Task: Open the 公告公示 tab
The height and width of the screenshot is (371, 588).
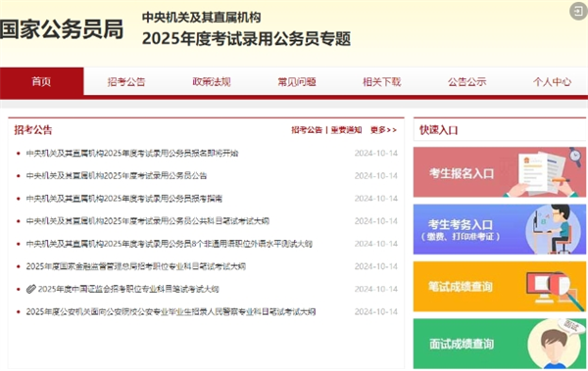Action: 466,81
